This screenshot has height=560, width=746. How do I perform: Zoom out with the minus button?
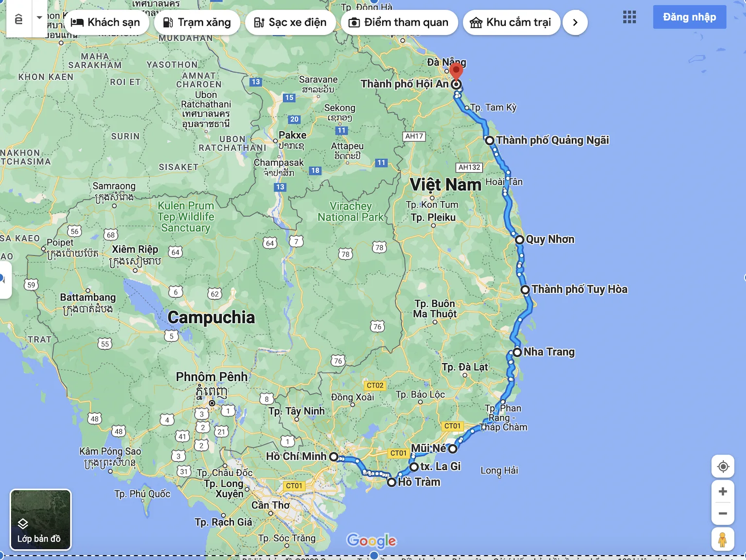[723, 514]
